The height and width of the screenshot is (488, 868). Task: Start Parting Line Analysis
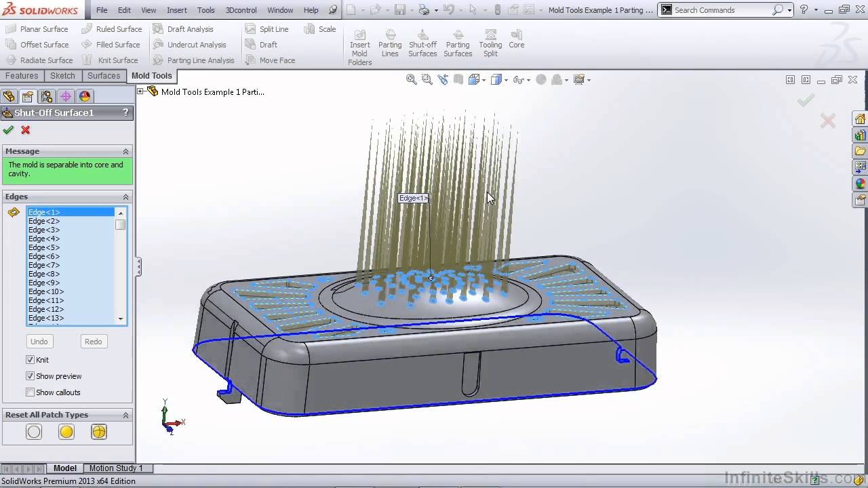coord(193,60)
